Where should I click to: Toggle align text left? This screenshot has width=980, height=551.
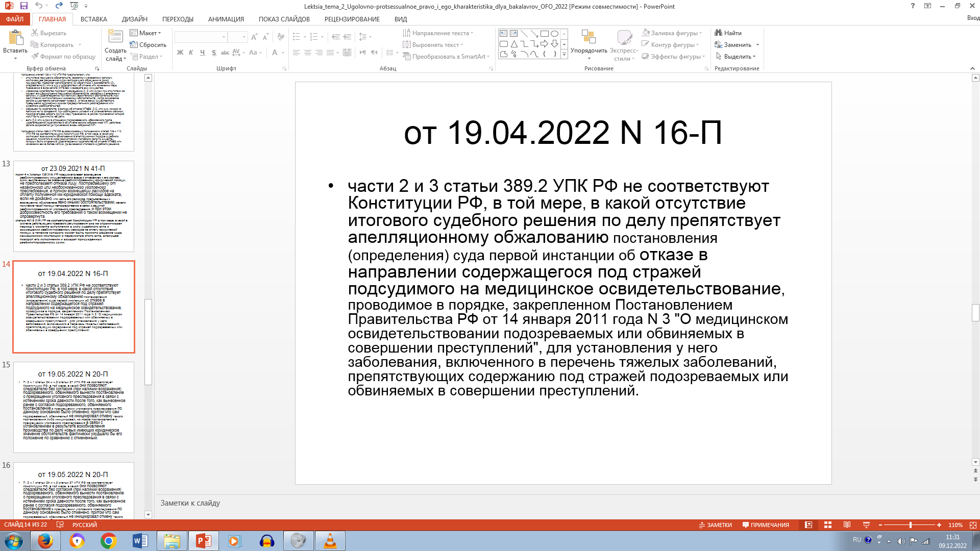coord(296,53)
